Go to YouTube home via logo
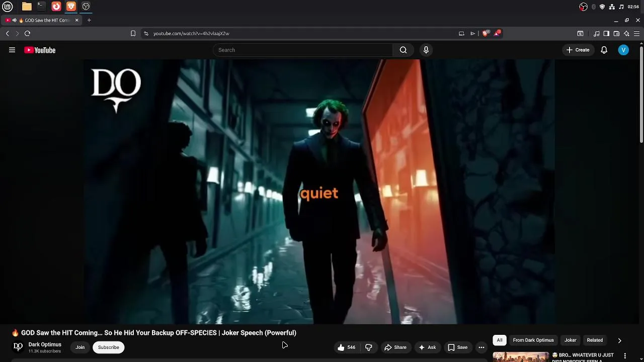The image size is (644, 362). click(x=40, y=50)
